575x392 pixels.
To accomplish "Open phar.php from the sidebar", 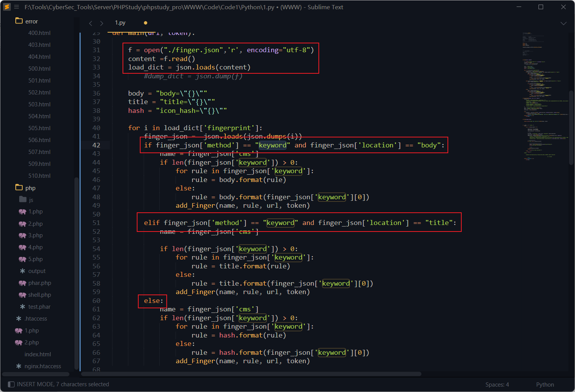I will [x=39, y=283].
